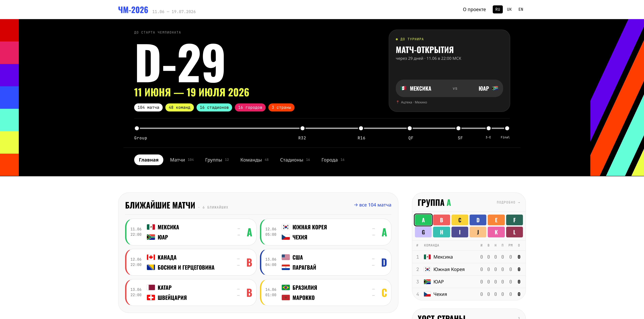
Task: Follow the все 104 матча link
Action: [x=372, y=205]
